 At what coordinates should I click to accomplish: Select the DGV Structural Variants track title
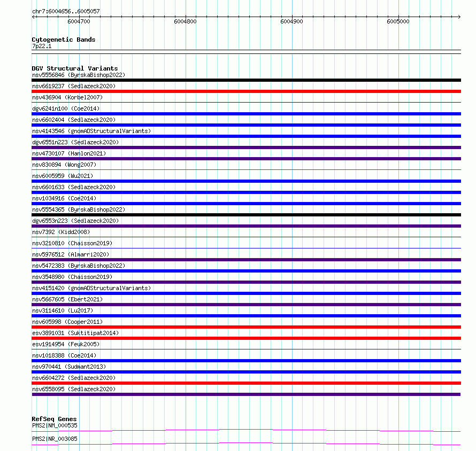click(75, 68)
